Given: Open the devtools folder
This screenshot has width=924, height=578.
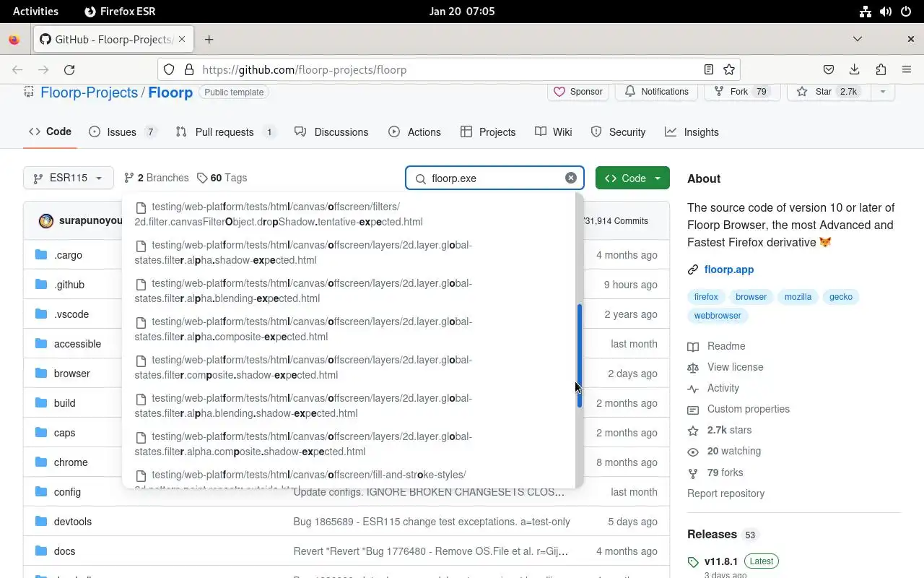Looking at the screenshot, I should pos(73,522).
